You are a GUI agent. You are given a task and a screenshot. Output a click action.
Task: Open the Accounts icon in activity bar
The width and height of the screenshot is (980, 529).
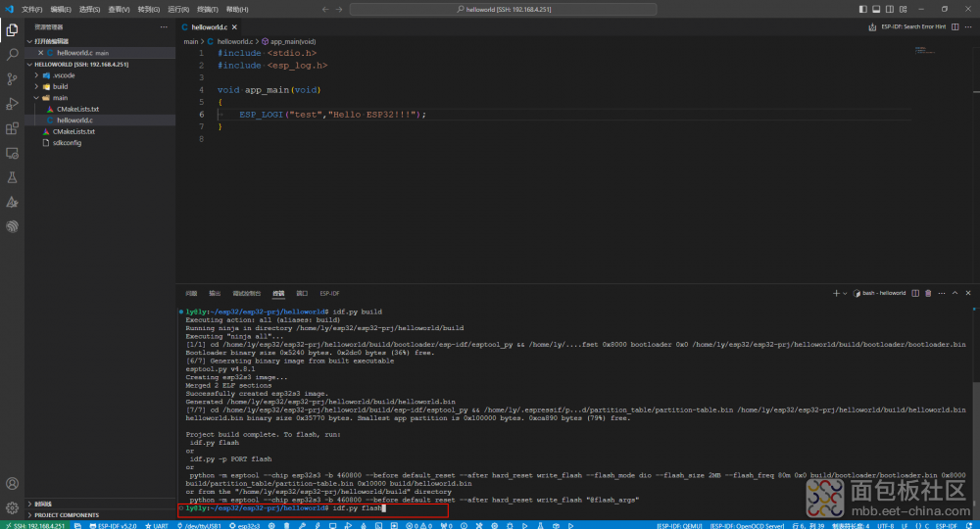(x=12, y=484)
